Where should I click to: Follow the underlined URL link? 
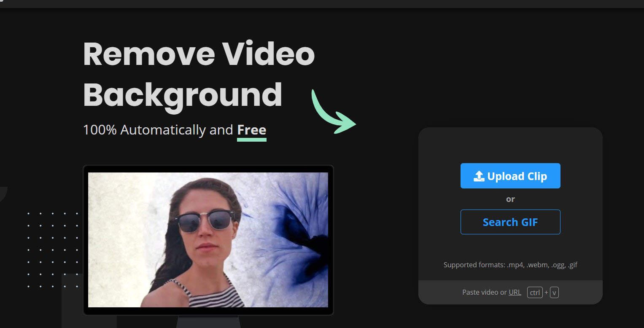coord(515,292)
